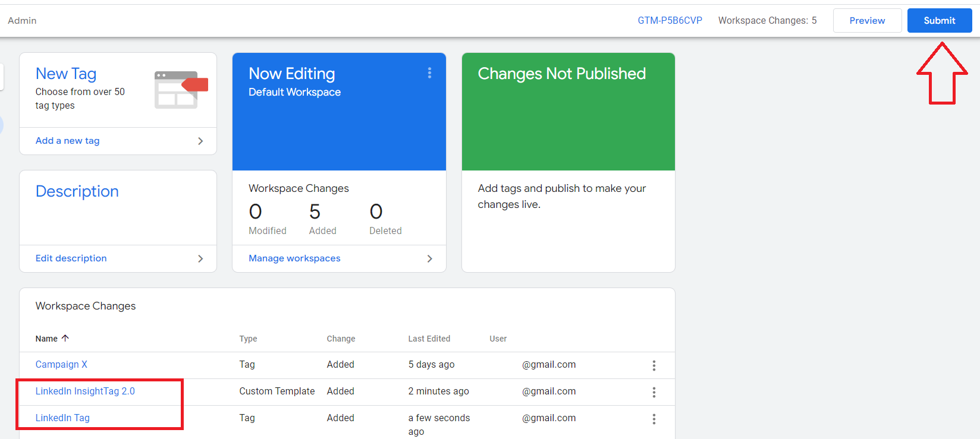Viewport: 980px width, 439px height.
Task: Click the '2 minutes ago' cell
Action: click(x=438, y=391)
